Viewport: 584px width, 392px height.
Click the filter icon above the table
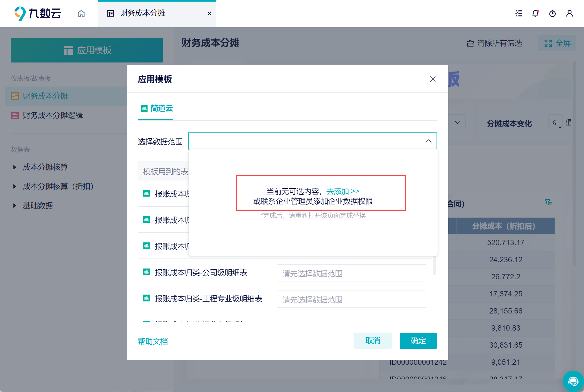coord(548,202)
